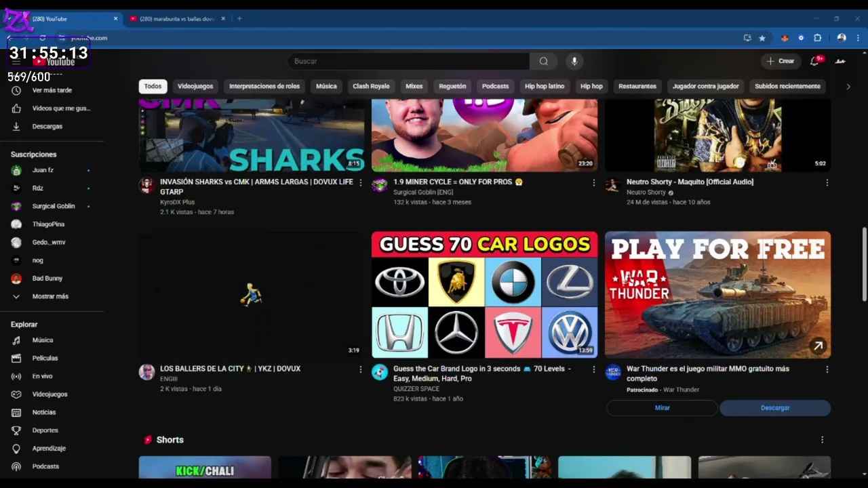868x488 pixels.
Task: Click the En vivo broadcast icon
Action: pos(16,376)
